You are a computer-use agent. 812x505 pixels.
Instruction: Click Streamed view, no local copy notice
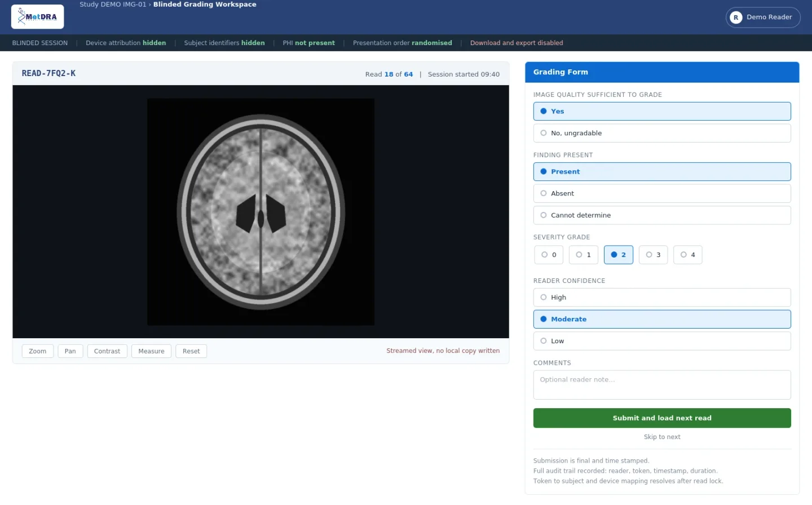[443, 351]
